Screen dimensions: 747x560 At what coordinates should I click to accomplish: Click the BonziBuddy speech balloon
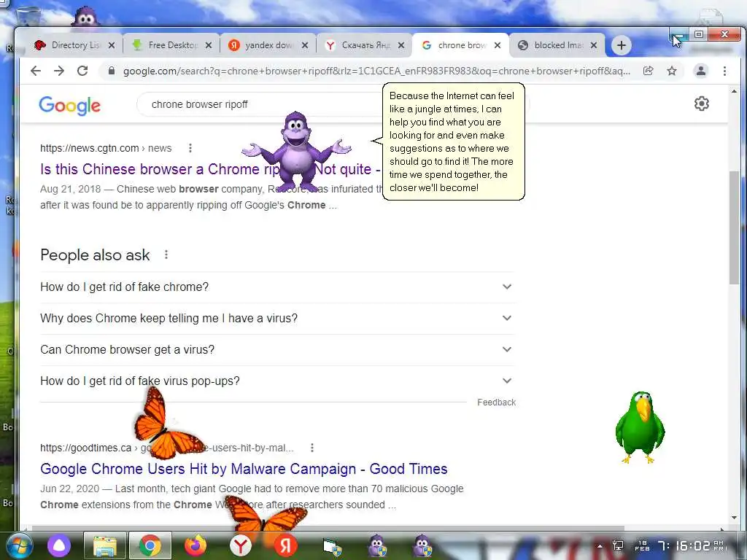454,141
